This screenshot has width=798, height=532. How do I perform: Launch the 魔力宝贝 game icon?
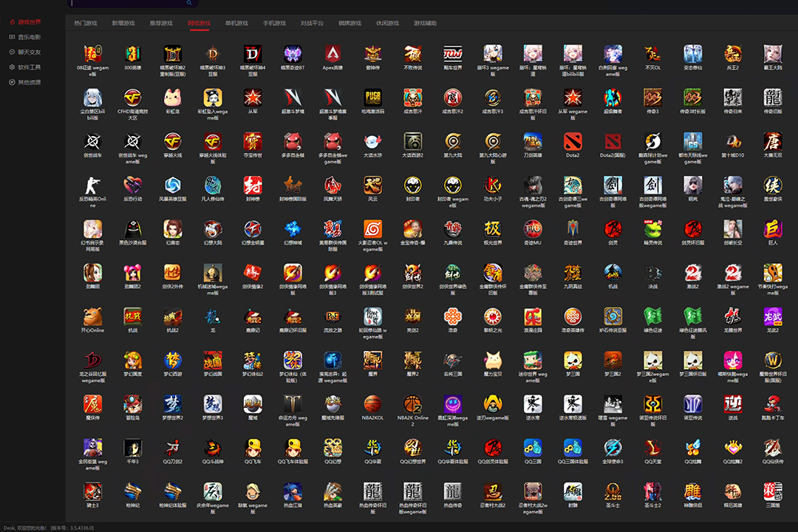[493, 360]
